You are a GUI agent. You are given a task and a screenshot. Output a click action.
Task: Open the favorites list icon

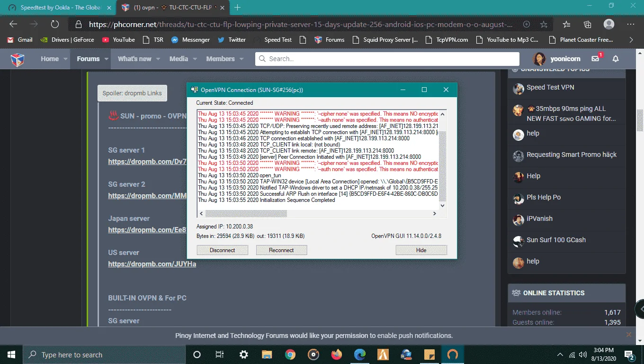click(567, 24)
